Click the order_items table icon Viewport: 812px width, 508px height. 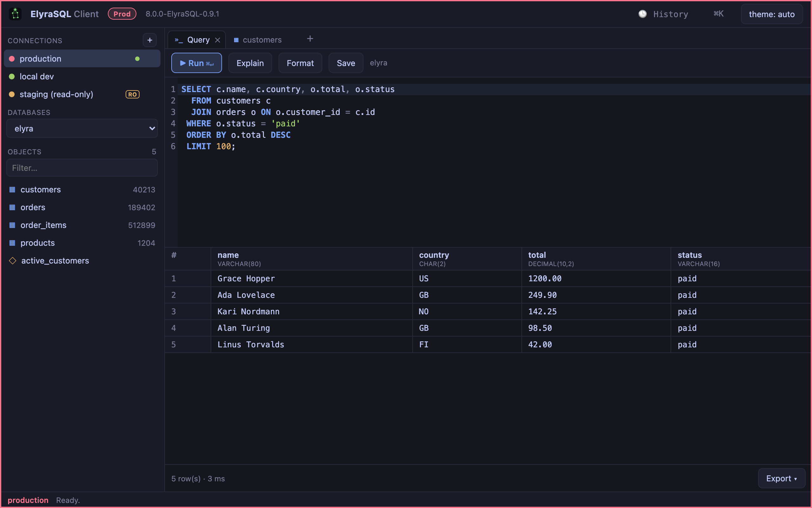pos(12,225)
